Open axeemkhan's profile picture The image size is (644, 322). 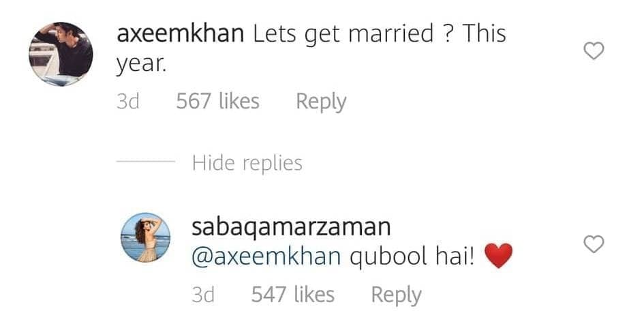pos(61,54)
